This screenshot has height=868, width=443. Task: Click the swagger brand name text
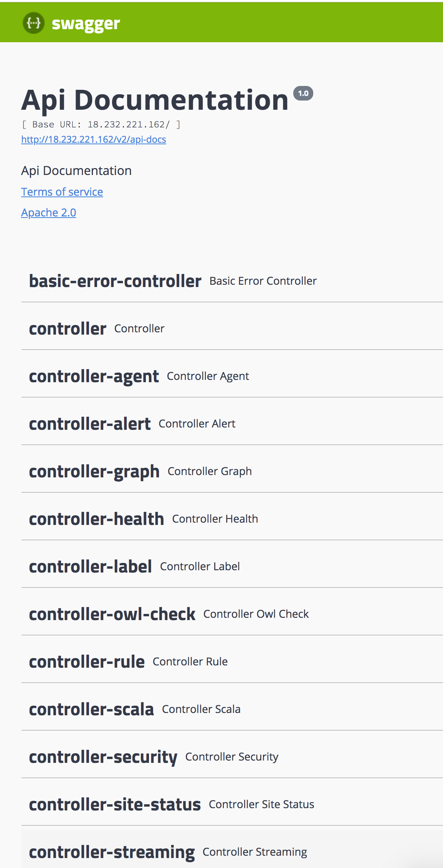tap(86, 24)
